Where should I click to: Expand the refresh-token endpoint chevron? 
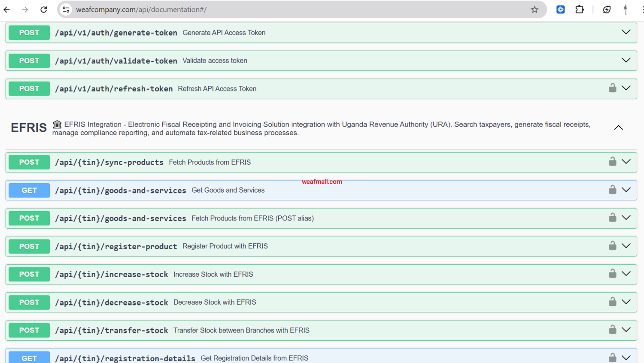point(626,88)
